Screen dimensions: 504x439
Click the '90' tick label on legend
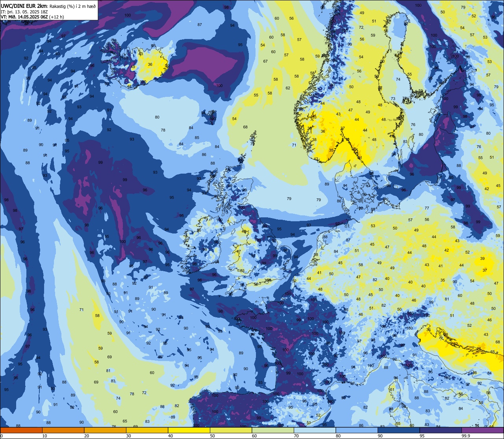(380, 436)
